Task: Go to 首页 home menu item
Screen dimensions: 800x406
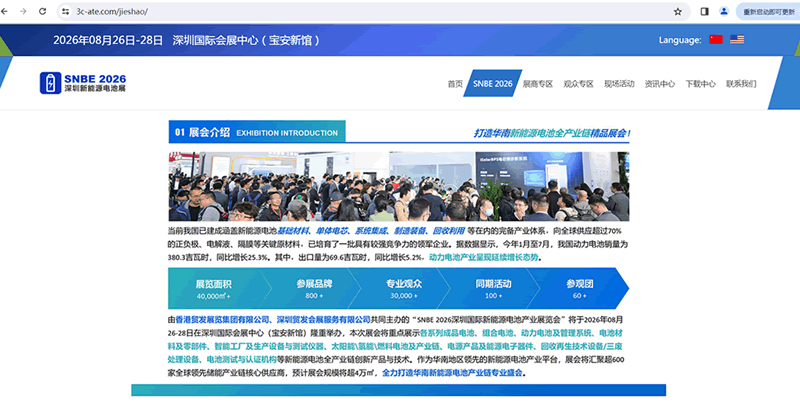Action: [455, 84]
